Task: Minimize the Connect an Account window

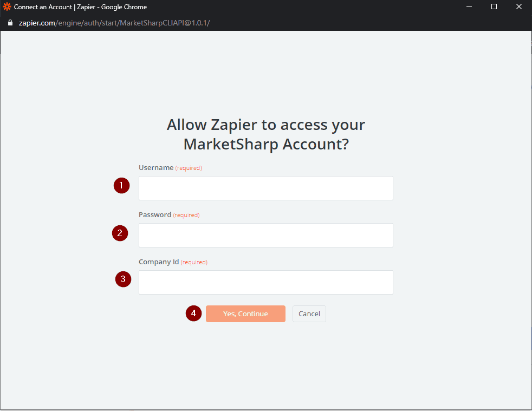Action: 469,7
